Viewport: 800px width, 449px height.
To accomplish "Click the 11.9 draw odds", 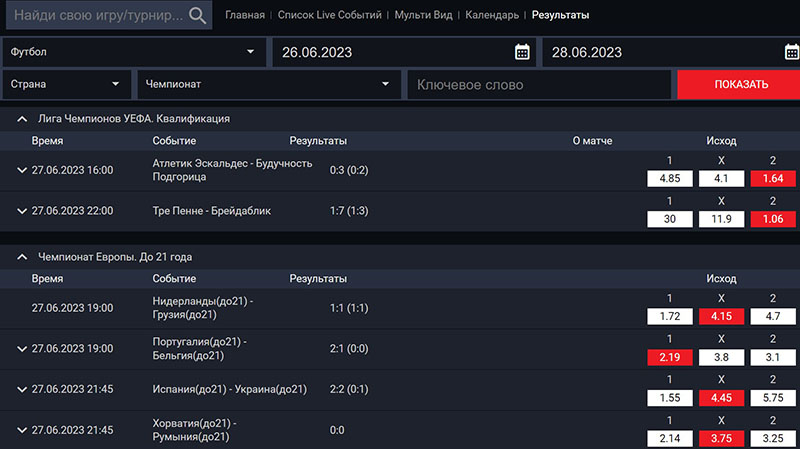I will tap(721, 219).
